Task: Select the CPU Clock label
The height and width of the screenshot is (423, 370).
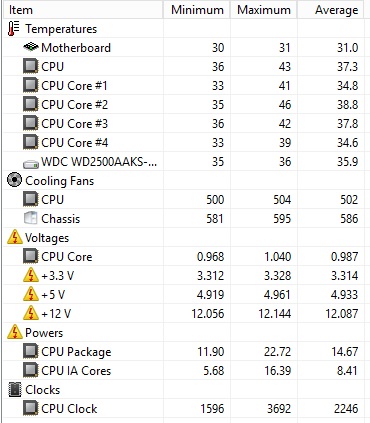Action: [x=69, y=409]
